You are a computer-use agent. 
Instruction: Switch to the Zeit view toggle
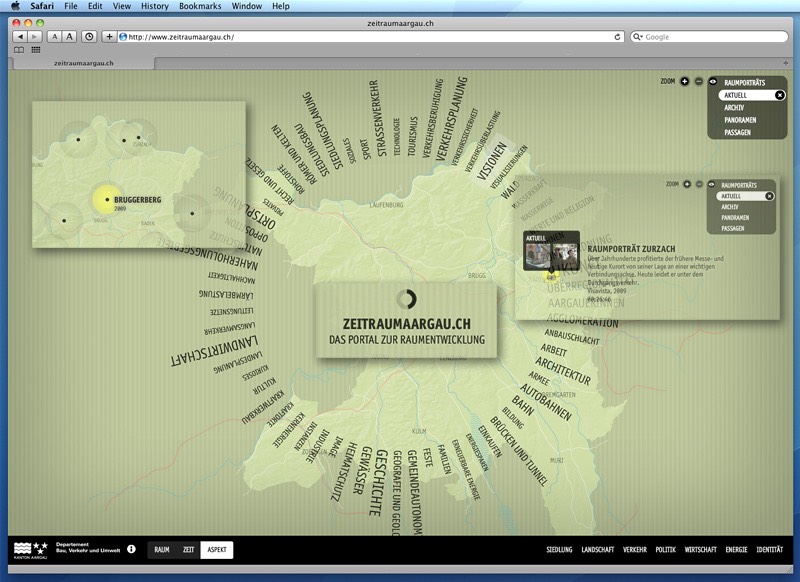188,550
